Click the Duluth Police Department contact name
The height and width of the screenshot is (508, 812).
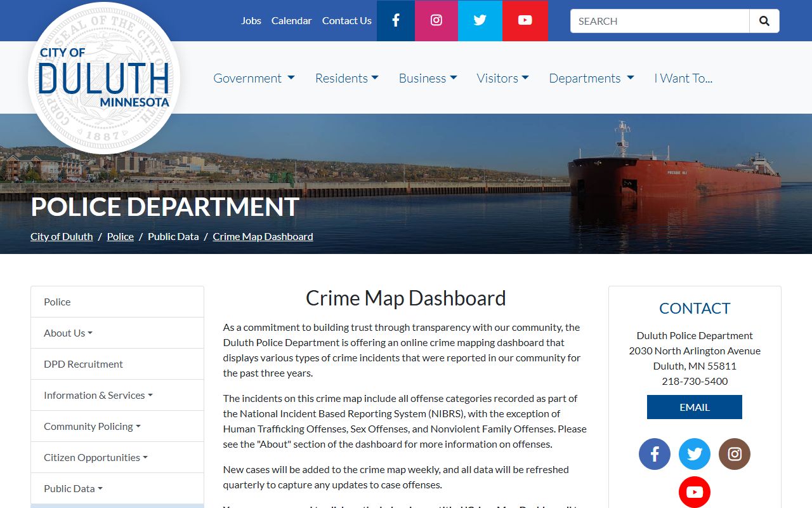pyautogui.click(x=695, y=335)
